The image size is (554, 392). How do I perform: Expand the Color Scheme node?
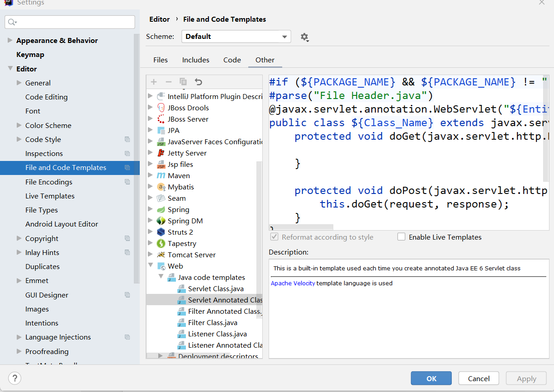19,125
